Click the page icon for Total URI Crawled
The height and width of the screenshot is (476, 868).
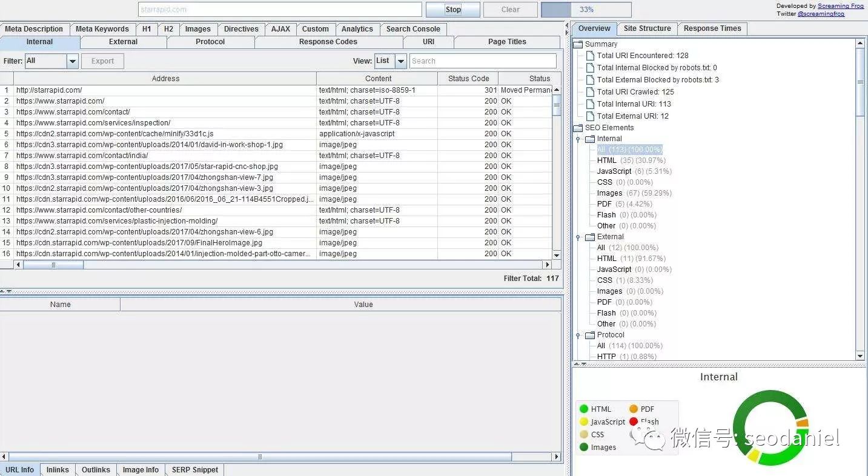pyautogui.click(x=591, y=92)
